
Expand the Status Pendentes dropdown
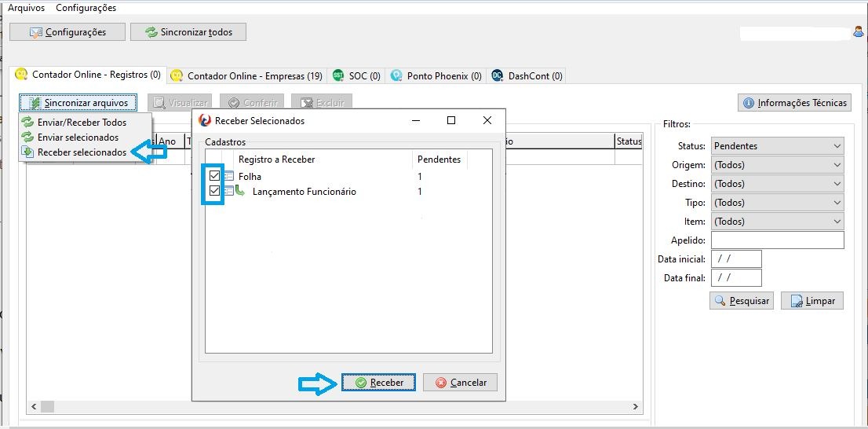point(777,146)
